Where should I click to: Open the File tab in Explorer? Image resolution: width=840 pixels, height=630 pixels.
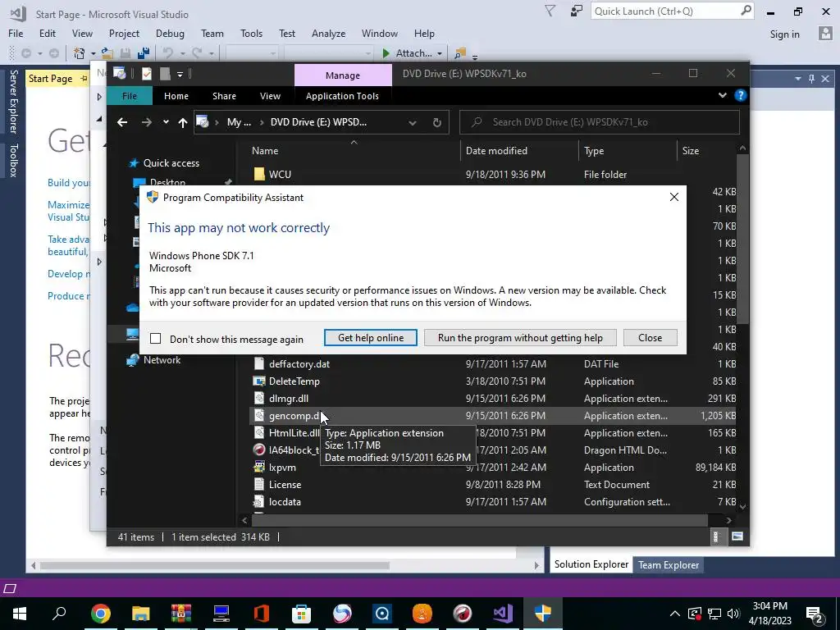(130, 96)
